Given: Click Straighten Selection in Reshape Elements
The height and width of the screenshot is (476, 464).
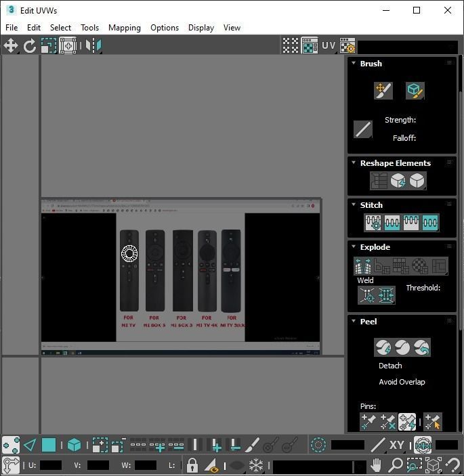Looking at the screenshot, I should 379,181.
